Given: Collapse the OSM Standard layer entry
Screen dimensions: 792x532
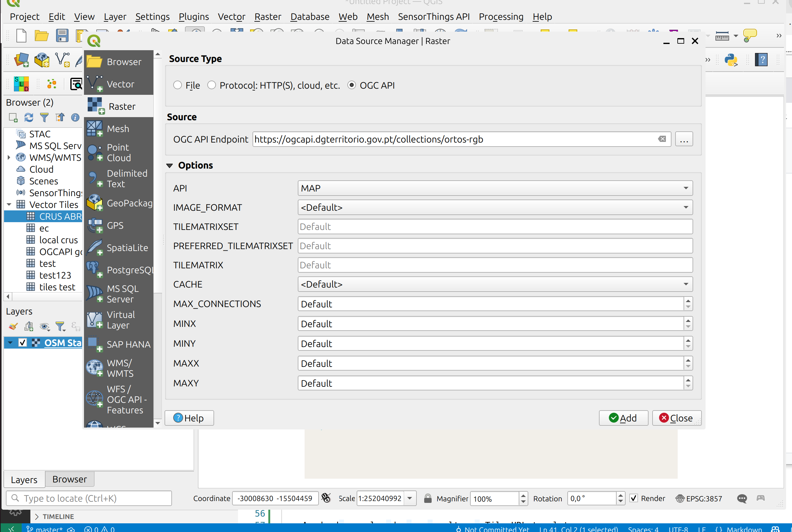Looking at the screenshot, I should pyautogui.click(x=10, y=343).
